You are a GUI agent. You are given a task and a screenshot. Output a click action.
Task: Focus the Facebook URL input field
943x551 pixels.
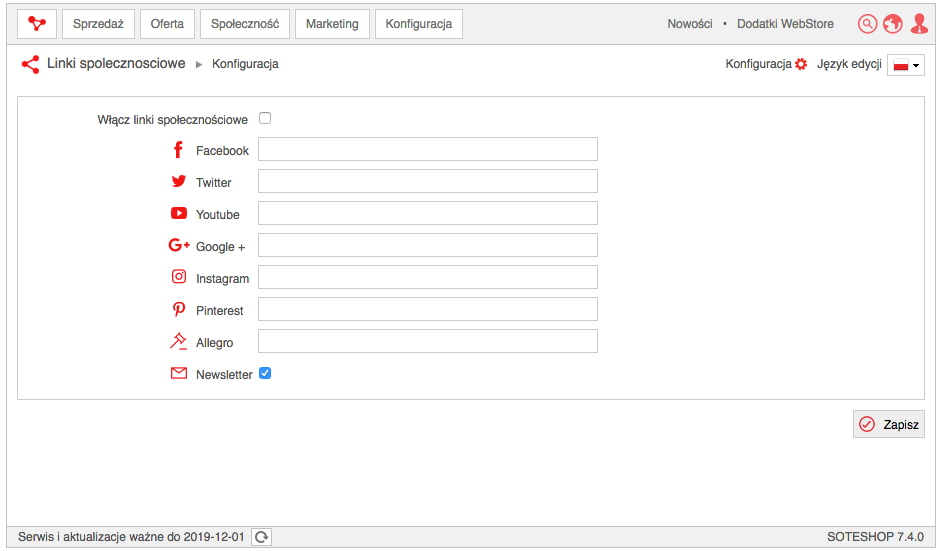428,149
